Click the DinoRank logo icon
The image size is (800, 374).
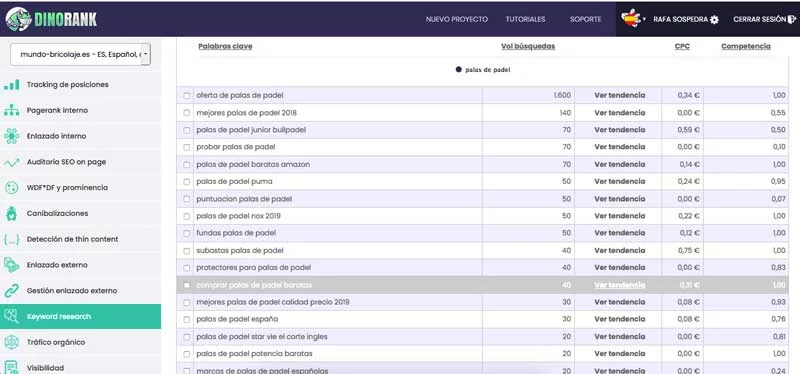point(18,19)
